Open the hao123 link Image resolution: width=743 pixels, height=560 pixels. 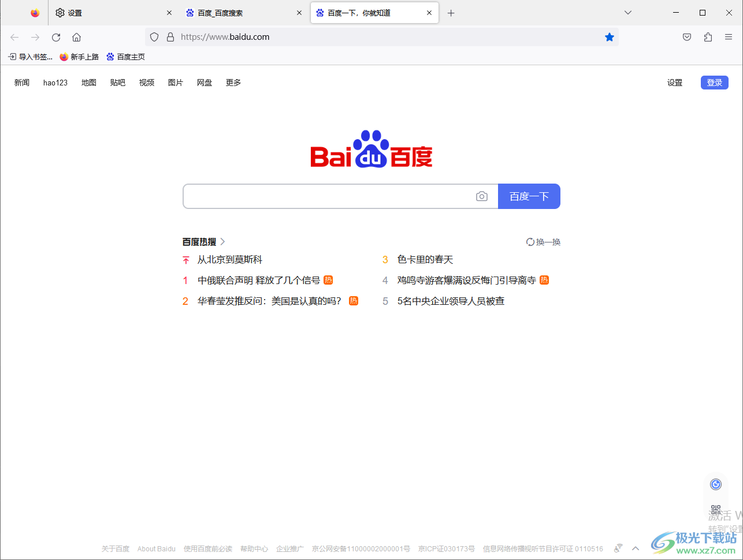[x=55, y=83]
